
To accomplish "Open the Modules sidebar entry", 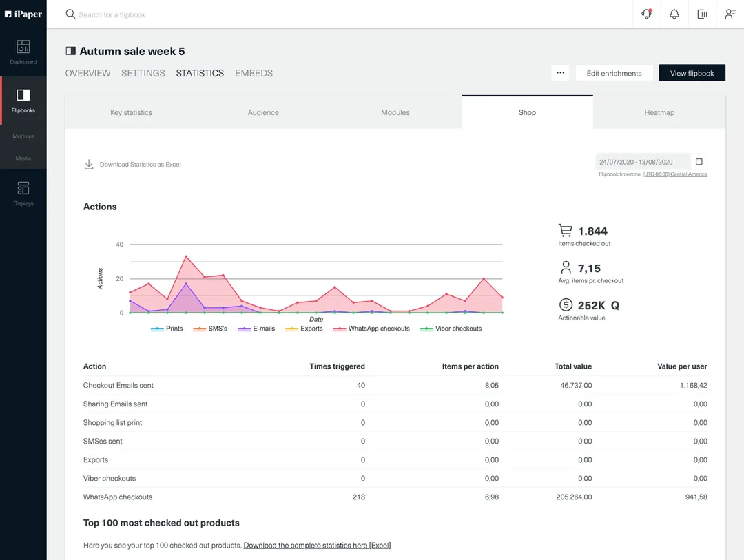I will point(23,136).
